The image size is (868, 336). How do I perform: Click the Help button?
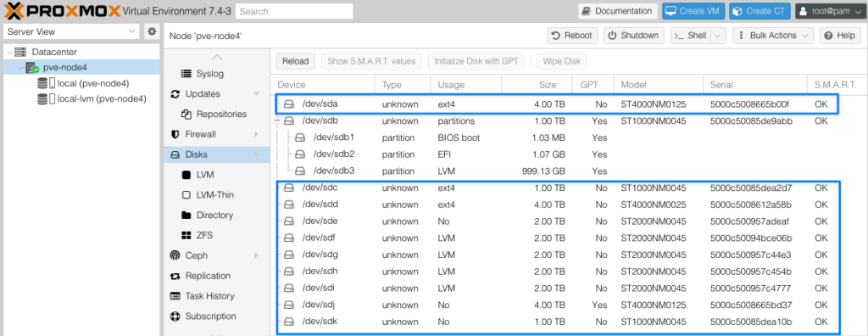click(840, 36)
